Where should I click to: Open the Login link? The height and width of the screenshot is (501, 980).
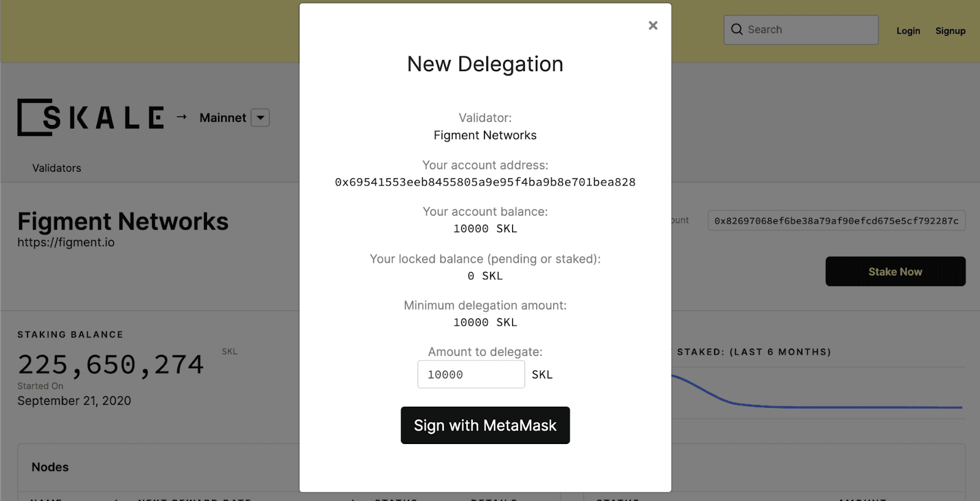pyautogui.click(x=908, y=31)
